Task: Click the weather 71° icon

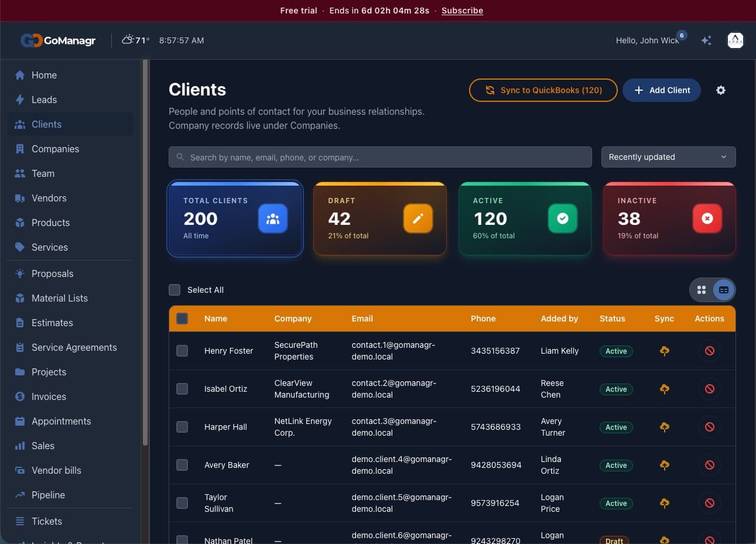Action: [128, 40]
